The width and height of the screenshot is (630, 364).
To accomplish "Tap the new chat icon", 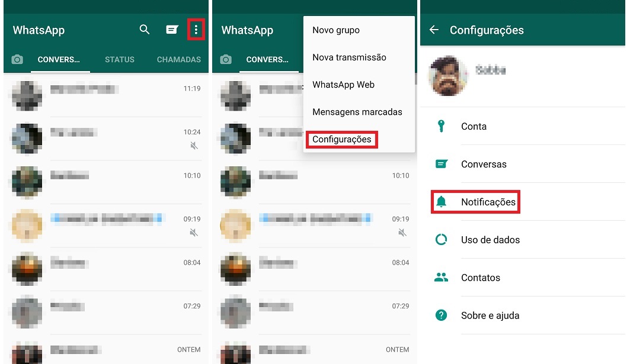I will [171, 29].
